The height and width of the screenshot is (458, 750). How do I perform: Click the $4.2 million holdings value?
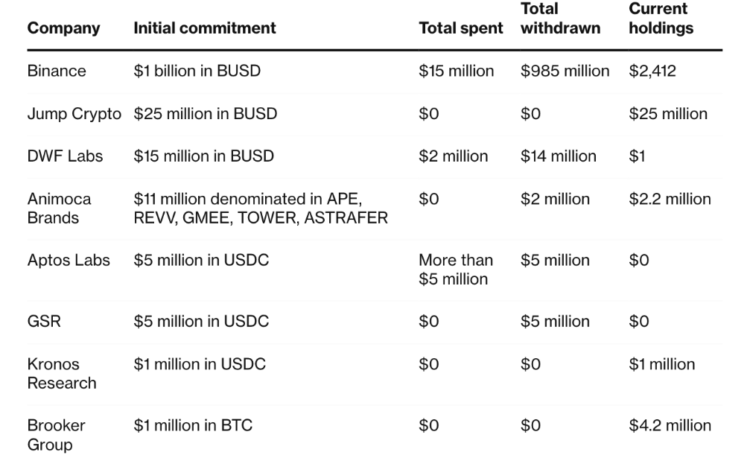pyautogui.click(x=670, y=426)
